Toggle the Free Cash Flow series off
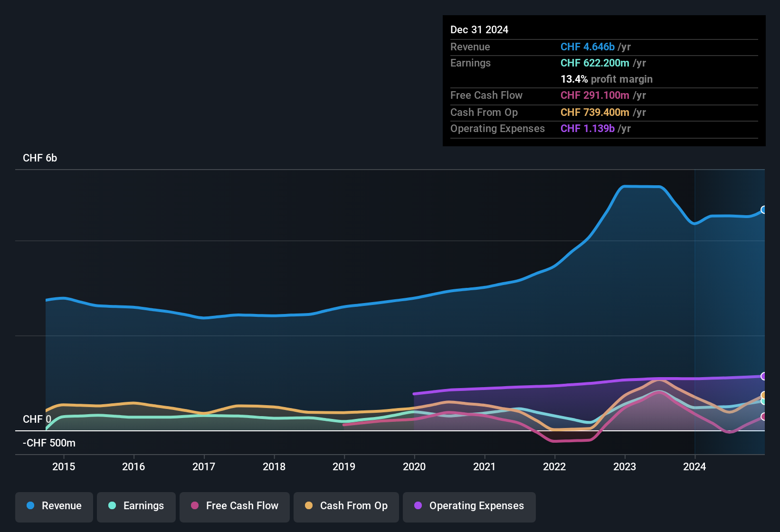Viewport: 780px width, 532px height. [x=235, y=506]
